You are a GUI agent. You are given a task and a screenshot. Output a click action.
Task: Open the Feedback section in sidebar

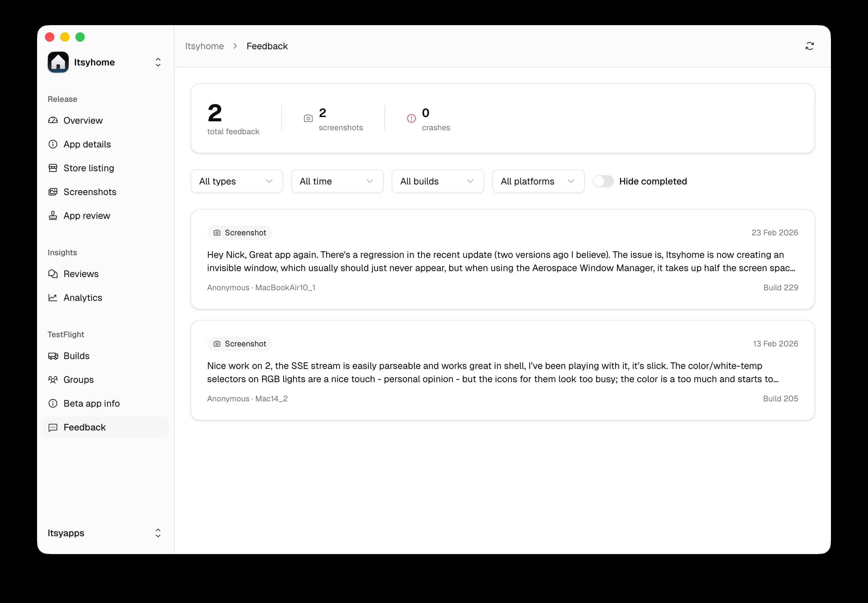[x=84, y=427]
